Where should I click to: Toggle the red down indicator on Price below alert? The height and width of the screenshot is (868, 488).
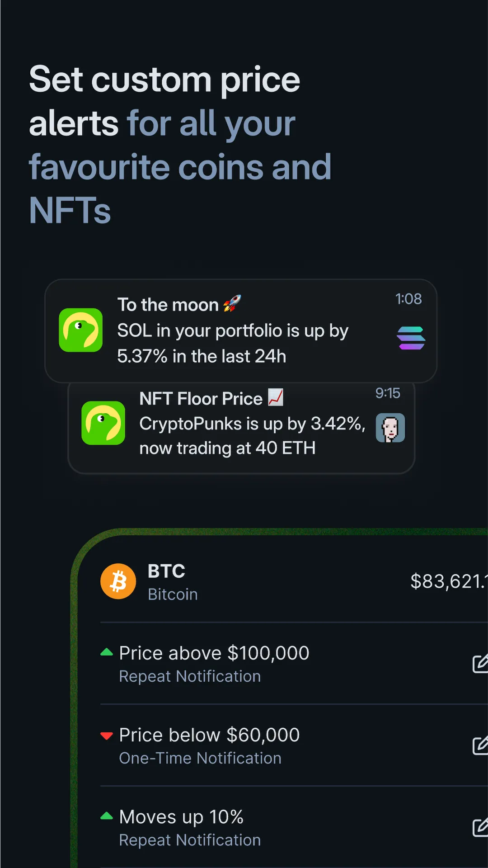pyautogui.click(x=107, y=735)
